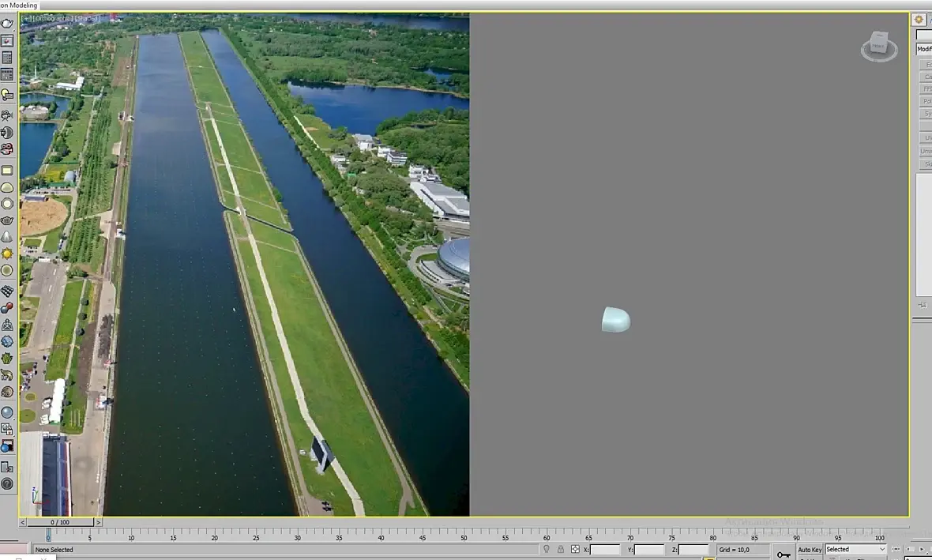Toggle the Auto Key animation mode
Screen dimensions: 932x560
point(810,549)
